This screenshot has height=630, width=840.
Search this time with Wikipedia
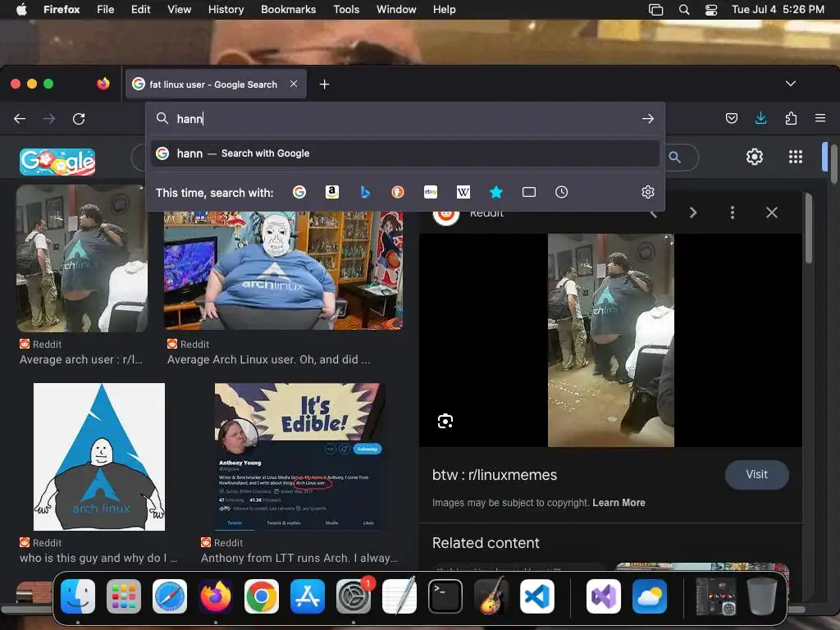click(463, 192)
